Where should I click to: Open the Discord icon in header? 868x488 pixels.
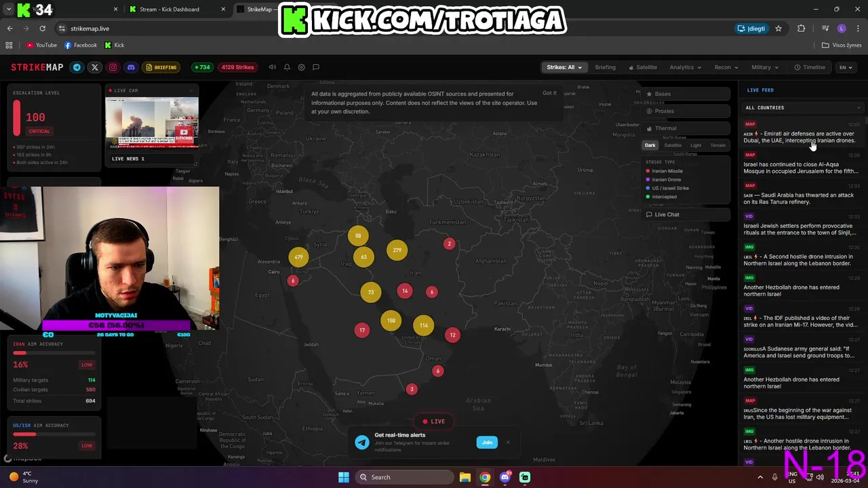point(131,67)
